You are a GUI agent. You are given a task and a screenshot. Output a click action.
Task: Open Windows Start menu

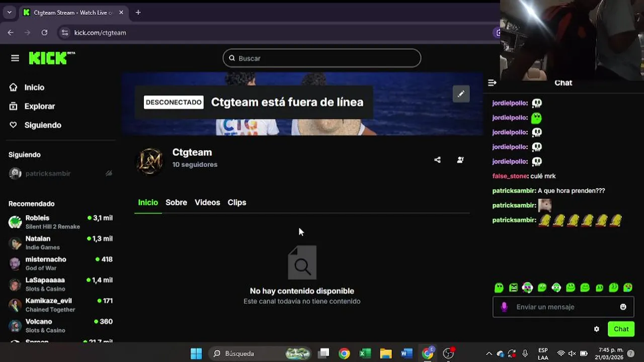click(196, 353)
